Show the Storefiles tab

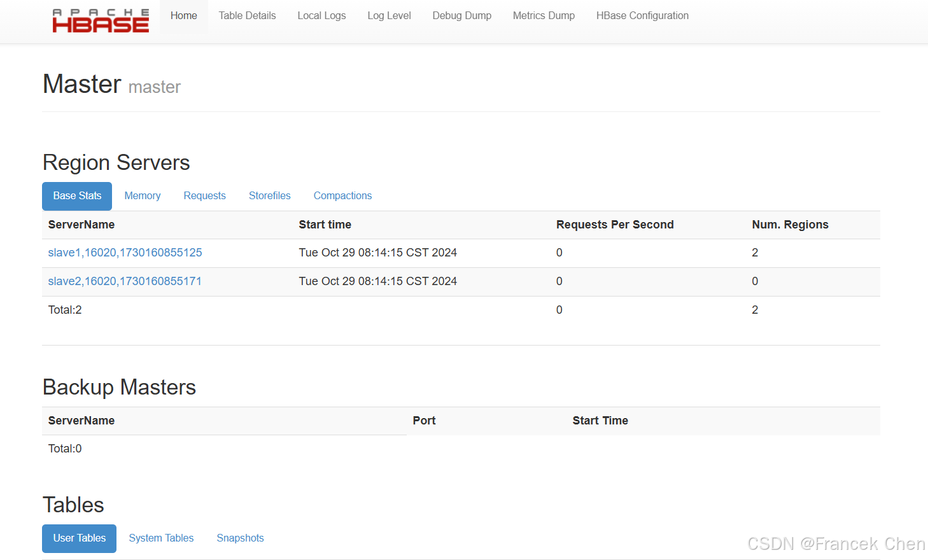(x=269, y=196)
